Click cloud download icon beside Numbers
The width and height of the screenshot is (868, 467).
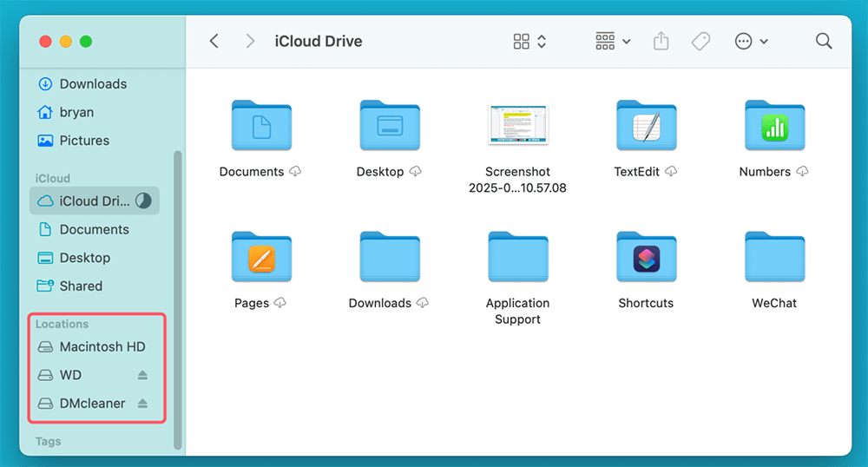tap(802, 172)
